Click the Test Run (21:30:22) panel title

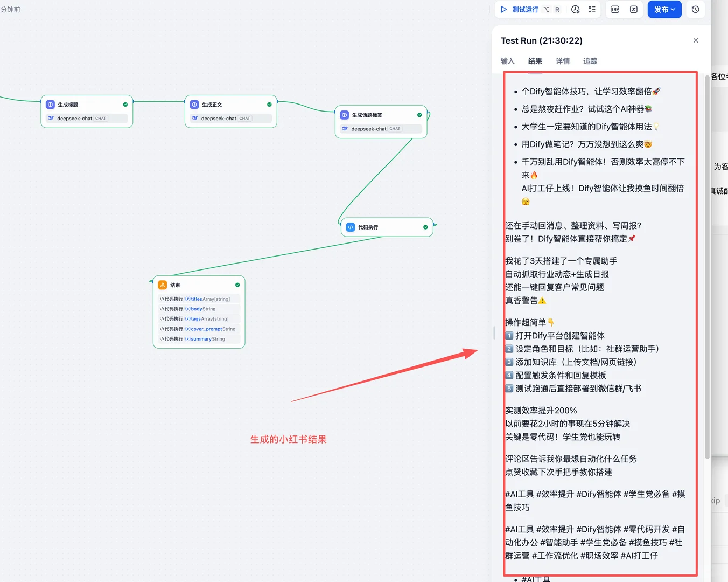click(x=542, y=40)
